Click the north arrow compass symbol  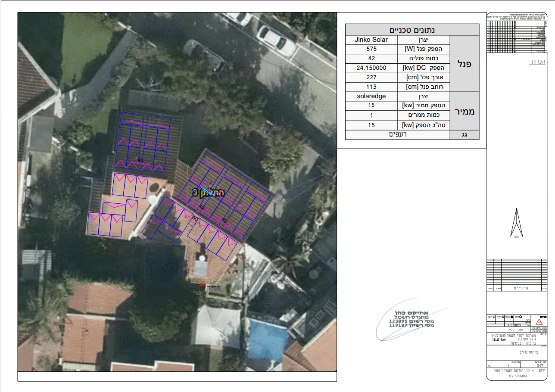pos(516,222)
